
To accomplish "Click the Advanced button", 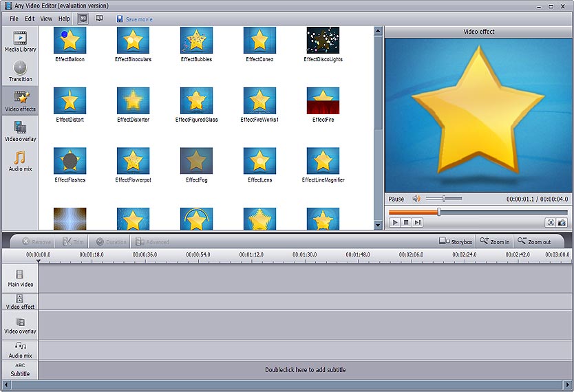I will pos(152,241).
